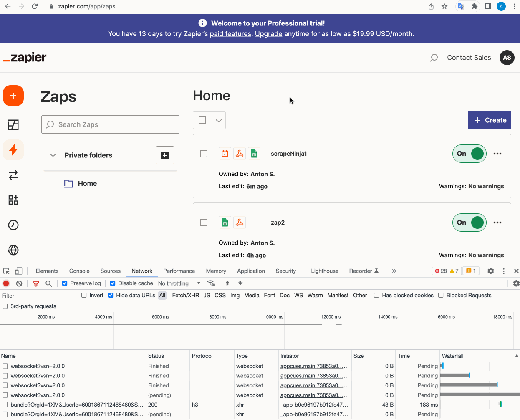Toggle the network filter funnel icon

point(36,283)
